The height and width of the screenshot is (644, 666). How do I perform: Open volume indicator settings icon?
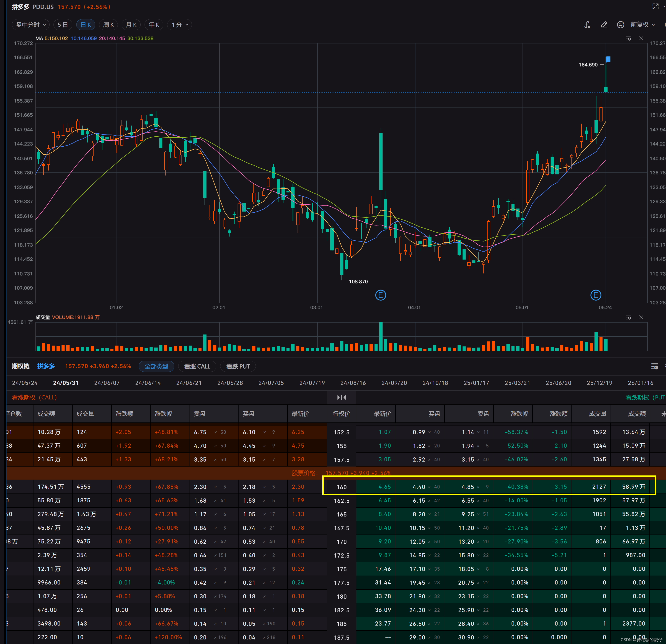628,317
